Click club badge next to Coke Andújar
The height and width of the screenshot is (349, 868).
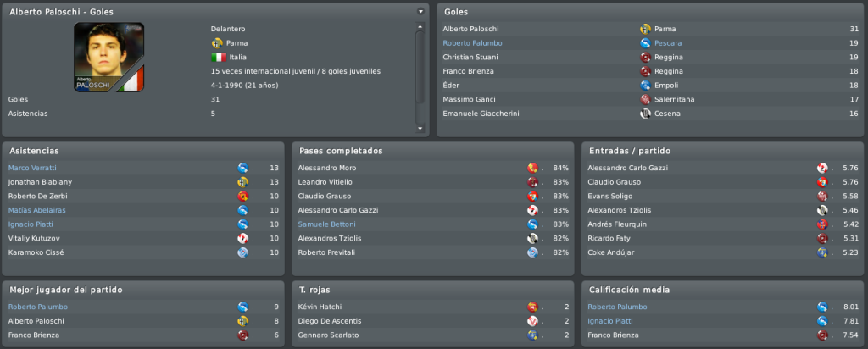(x=822, y=252)
